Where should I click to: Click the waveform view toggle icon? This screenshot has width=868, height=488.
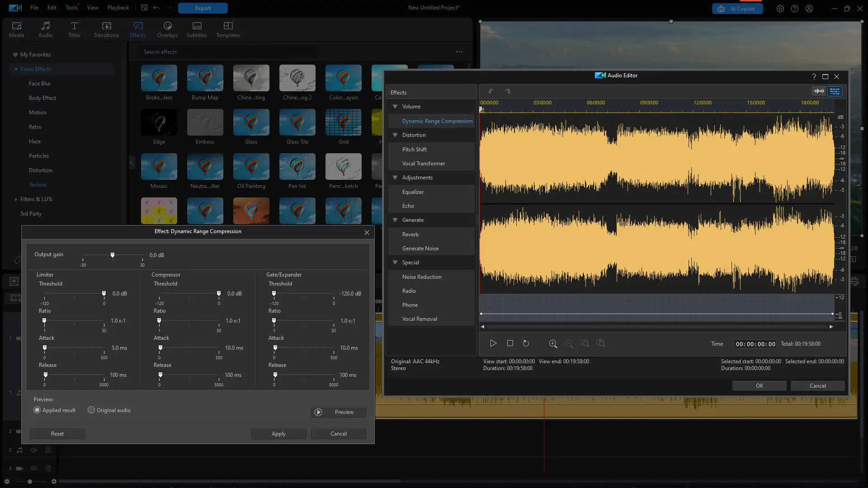click(x=819, y=91)
